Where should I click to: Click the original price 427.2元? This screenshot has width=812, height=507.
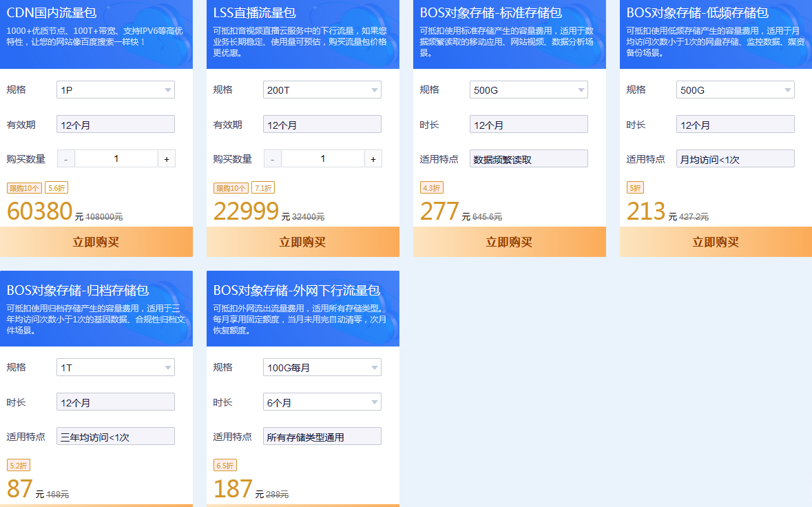point(694,217)
